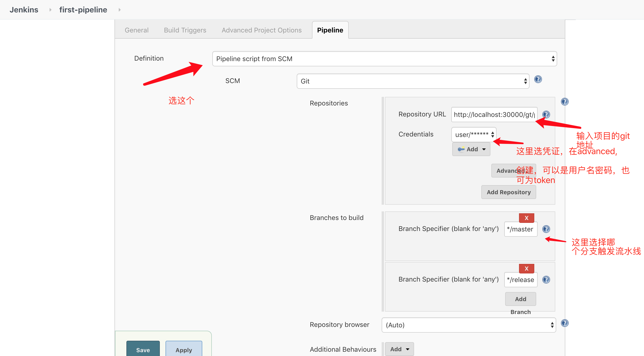Viewport: 644px width, 356px height.
Task: Expand the SCM Git dropdown
Action: [x=412, y=81]
